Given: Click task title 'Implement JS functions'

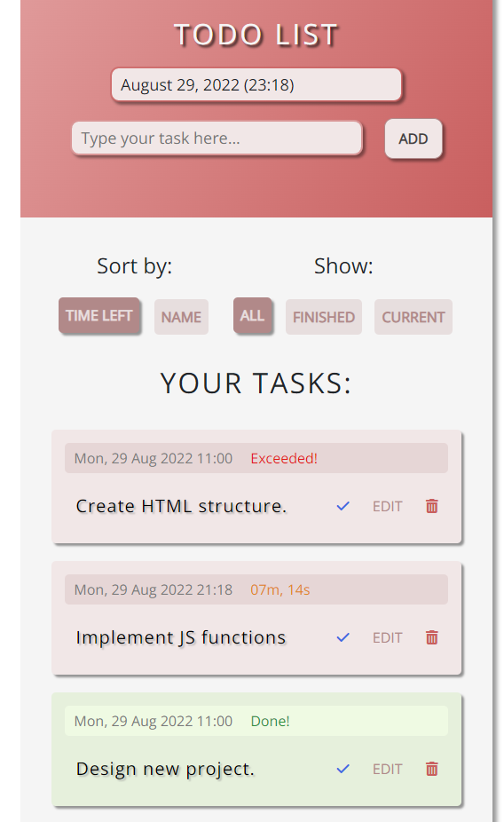Looking at the screenshot, I should point(181,638).
